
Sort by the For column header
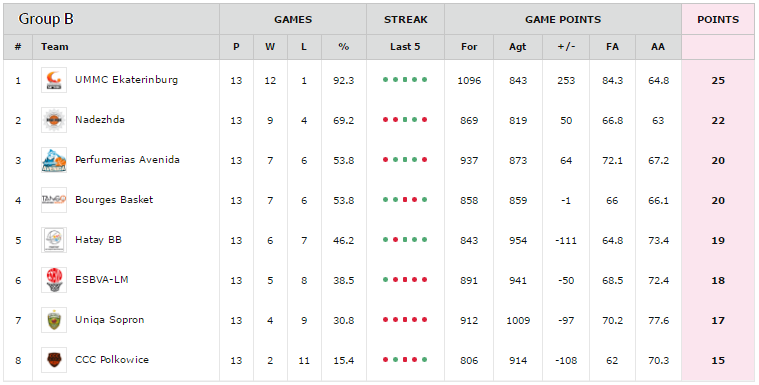coord(469,47)
